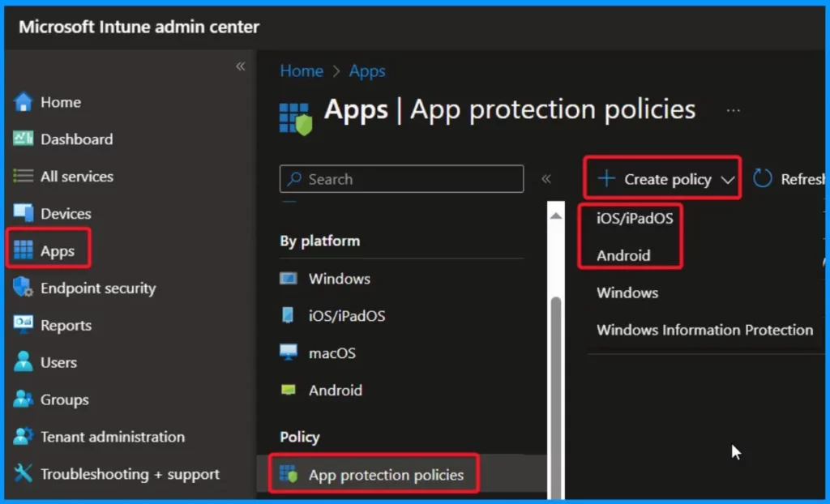
Task: Collapse the Apps submenu pane
Action: (546, 179)
